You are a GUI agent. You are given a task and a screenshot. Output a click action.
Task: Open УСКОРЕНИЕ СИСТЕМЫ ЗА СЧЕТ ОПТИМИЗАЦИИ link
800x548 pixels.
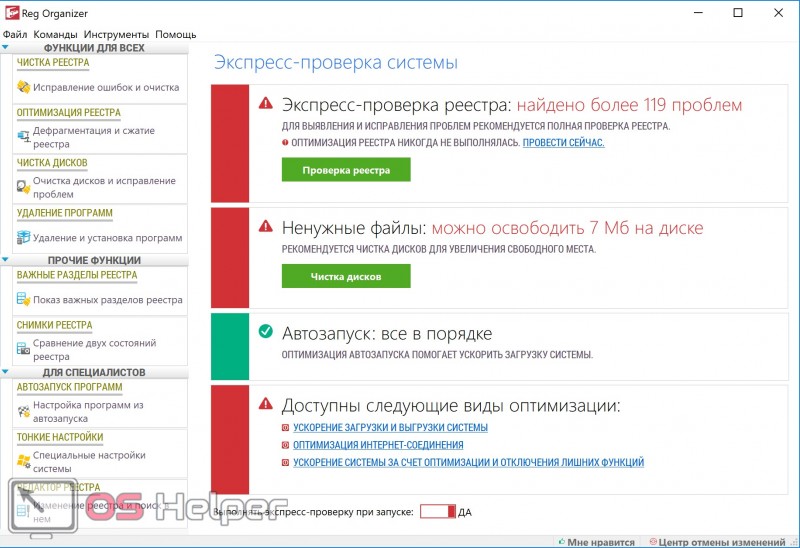coord(468,462)
